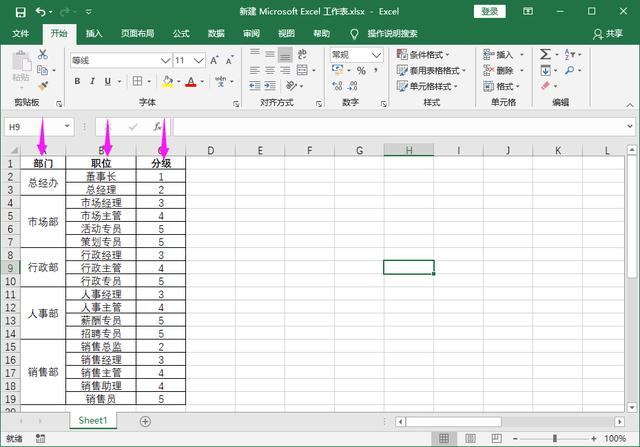Click the accounting number format icon

click(x=338, y=70)
